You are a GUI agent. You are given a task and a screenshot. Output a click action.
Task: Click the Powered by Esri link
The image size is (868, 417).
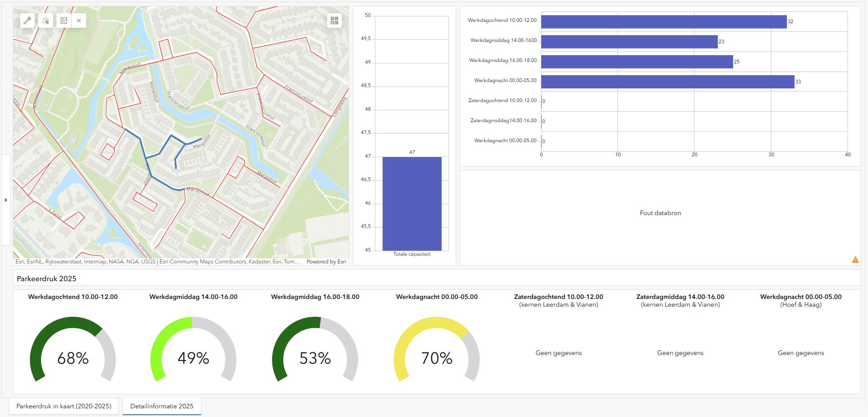[x=326, y=262]
